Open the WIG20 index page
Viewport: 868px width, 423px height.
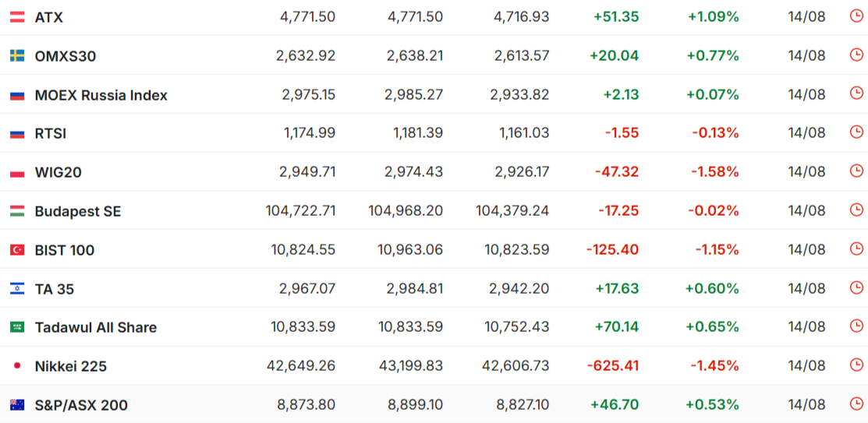coord(58,172)
